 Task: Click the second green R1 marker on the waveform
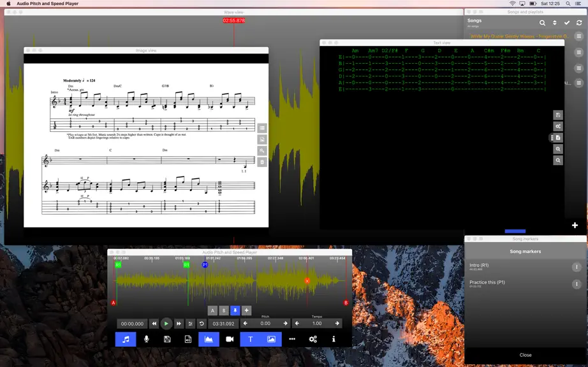pyautogui.click(x=186, y=265)
